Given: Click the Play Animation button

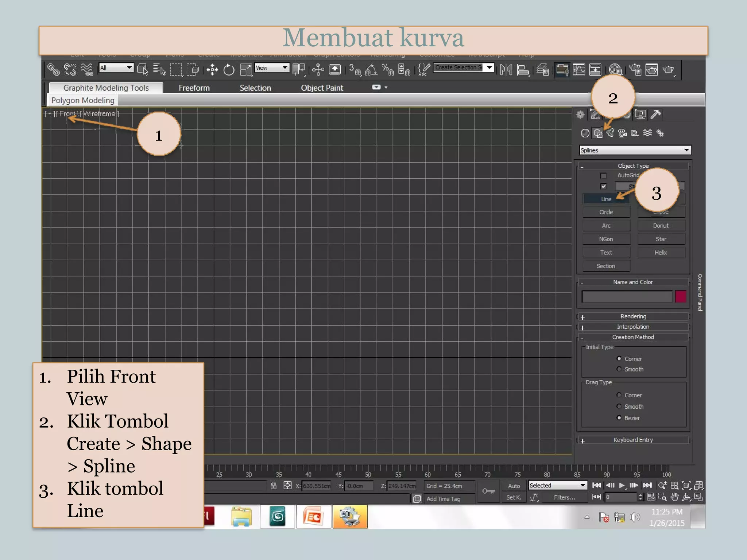Looking at the screenshot, I should point(622,485).
